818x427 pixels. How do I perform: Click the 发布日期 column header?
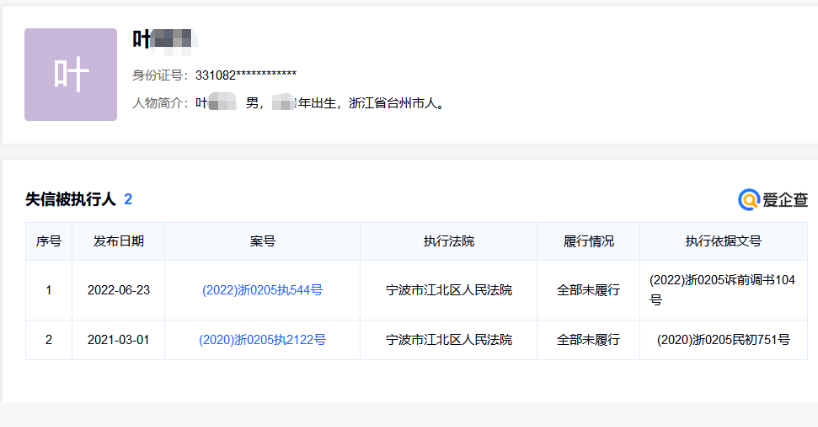(x=118, y=241)
